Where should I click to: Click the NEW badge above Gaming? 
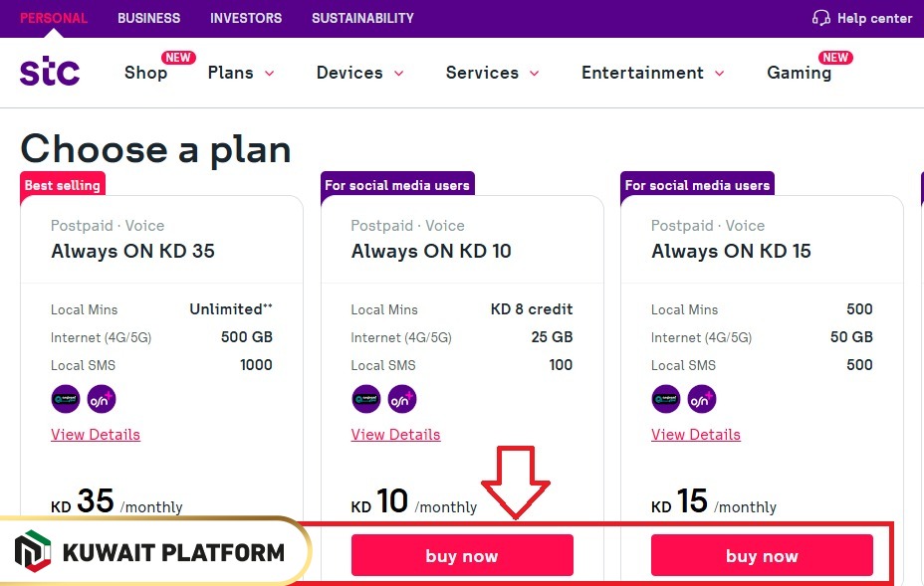tap(835, 57)
